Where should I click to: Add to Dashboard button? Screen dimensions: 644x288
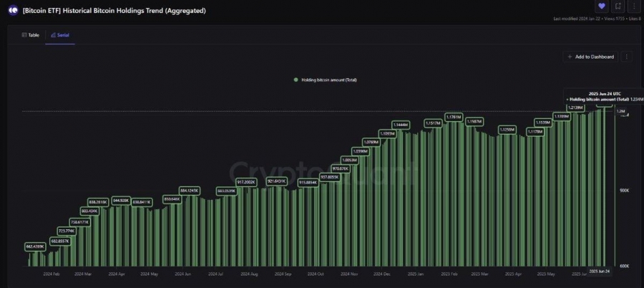point(590,57)
